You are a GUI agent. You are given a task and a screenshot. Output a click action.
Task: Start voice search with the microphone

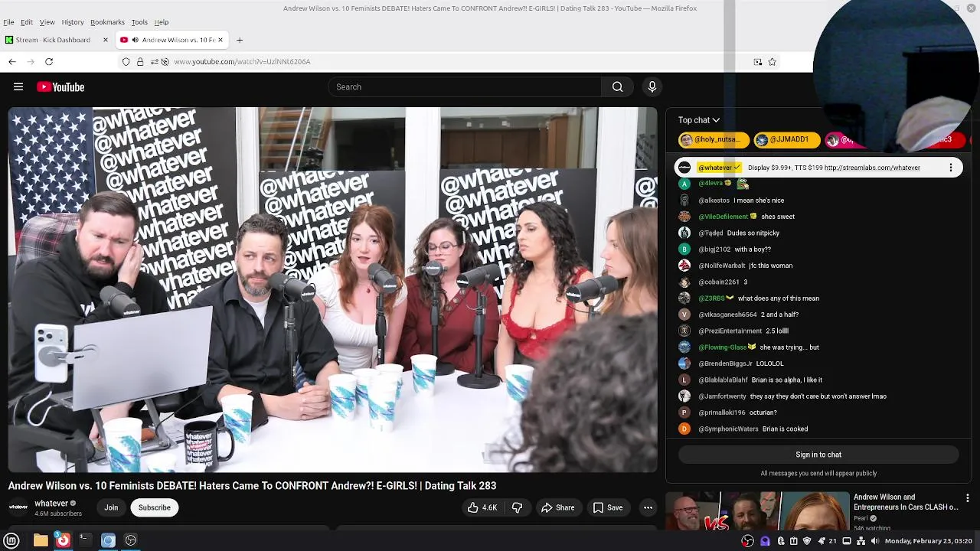[x=652, y=87]
